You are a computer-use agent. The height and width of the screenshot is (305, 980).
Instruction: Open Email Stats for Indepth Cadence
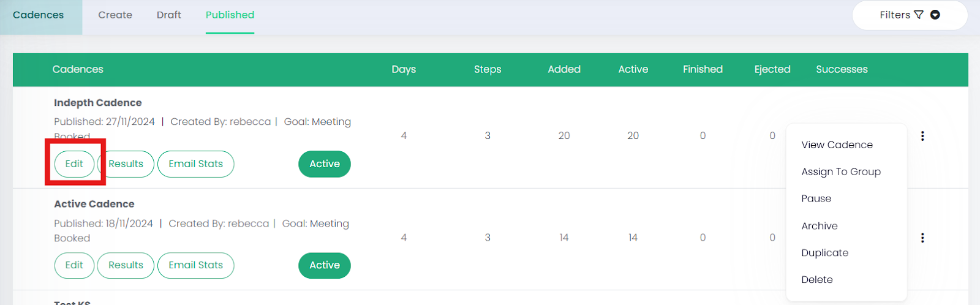(195, 164)
